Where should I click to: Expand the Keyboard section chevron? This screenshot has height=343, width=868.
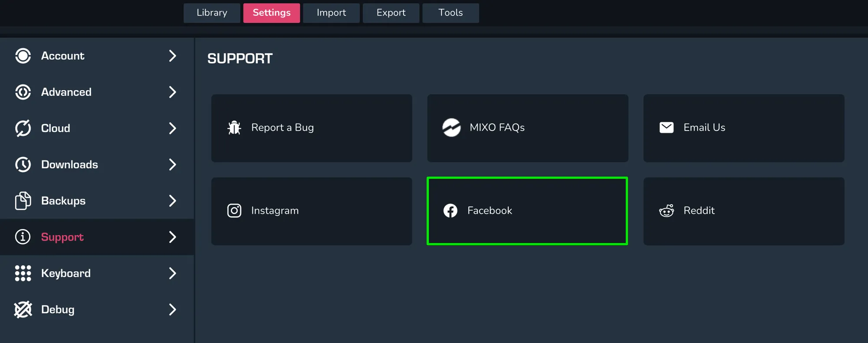pos(172,273)
